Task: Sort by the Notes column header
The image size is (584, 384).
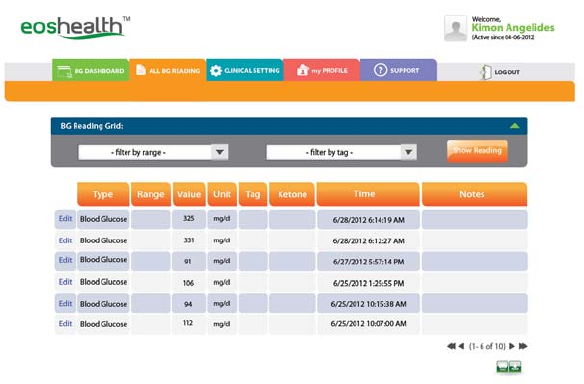Action: pos(474,194)
